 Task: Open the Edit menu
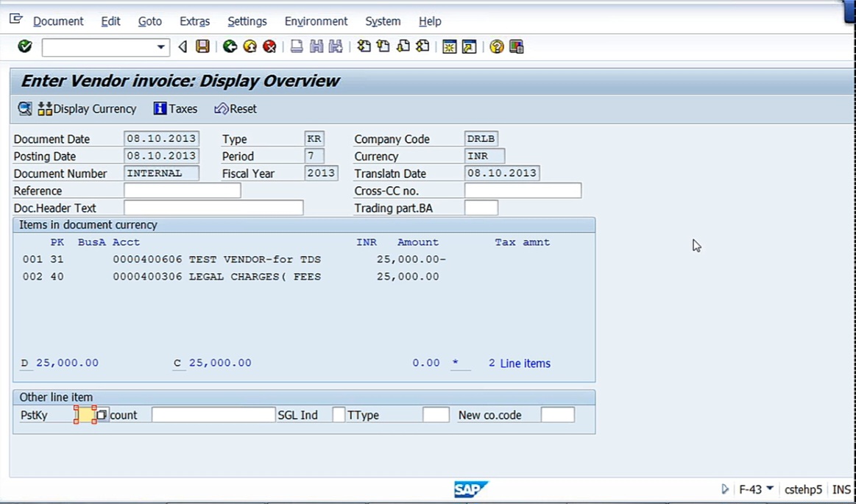(x=110, y=21)
